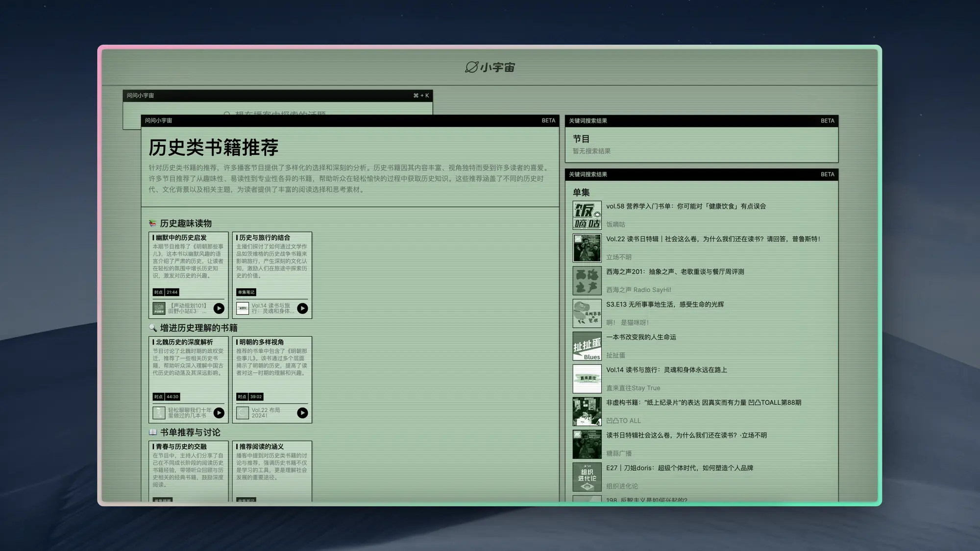Open the 组织进化论 podcast cover
Viewport: 980px width, 551px height.
click(587, 477)
